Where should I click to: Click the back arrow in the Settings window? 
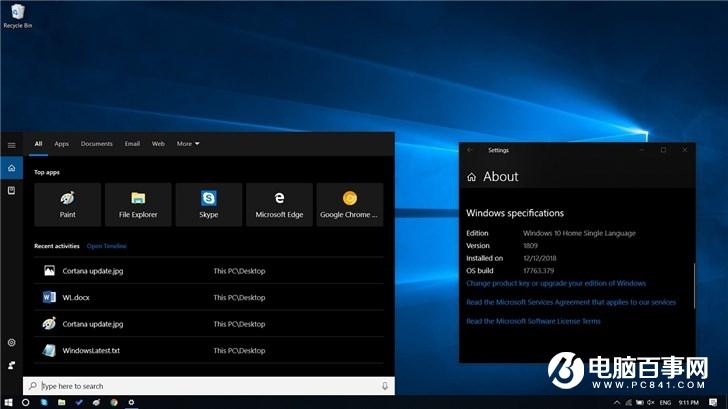469,150
